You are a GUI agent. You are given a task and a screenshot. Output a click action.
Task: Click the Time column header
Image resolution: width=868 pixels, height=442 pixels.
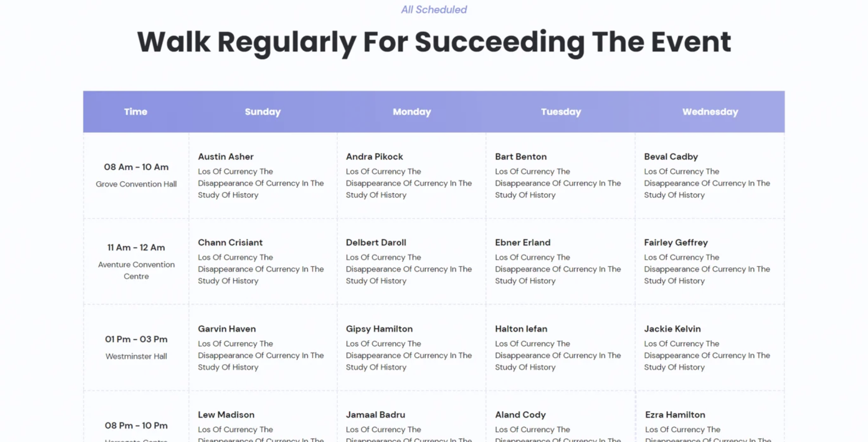(135, 112)
